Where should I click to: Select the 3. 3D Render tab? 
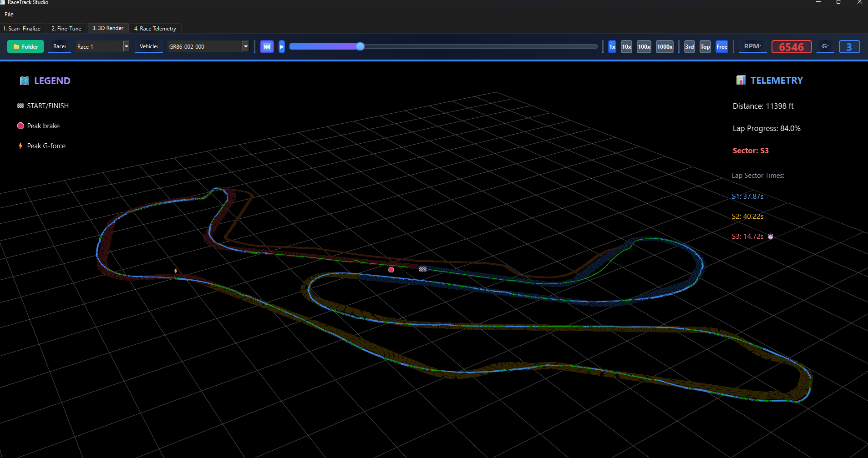(108, 28)
